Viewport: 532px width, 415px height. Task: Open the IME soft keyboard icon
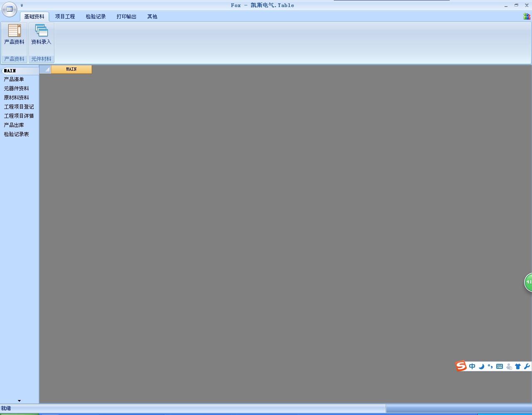tap(500, 366)
